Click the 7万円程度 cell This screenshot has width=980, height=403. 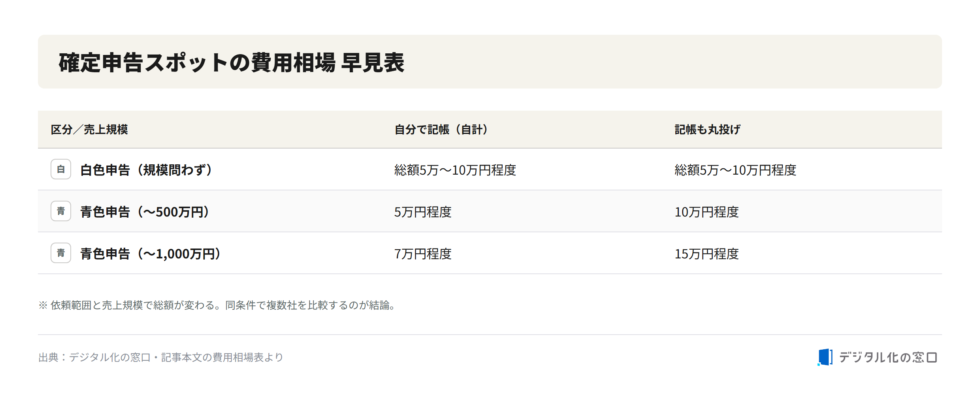(x=423, y=254)
